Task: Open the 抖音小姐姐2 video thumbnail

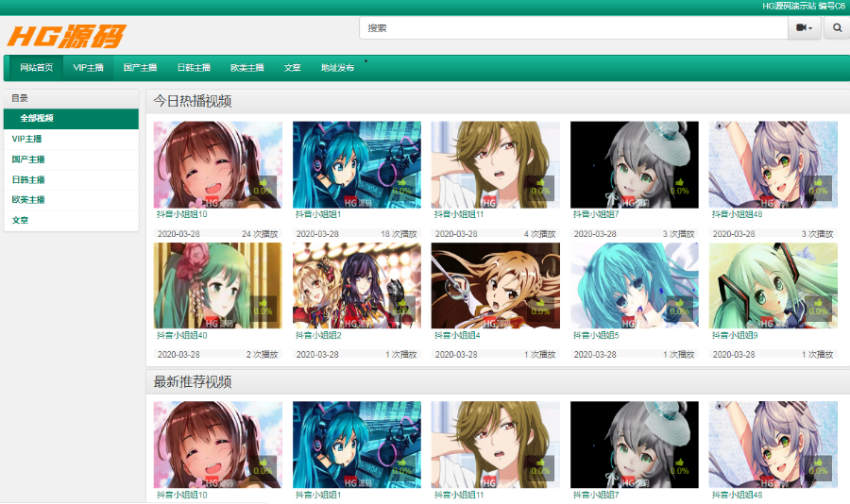Action: (357, 286)
